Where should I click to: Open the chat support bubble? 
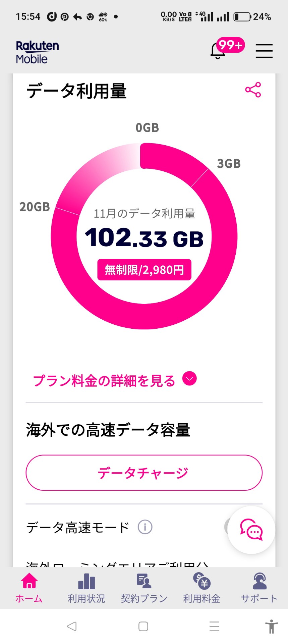pos(251,530)
